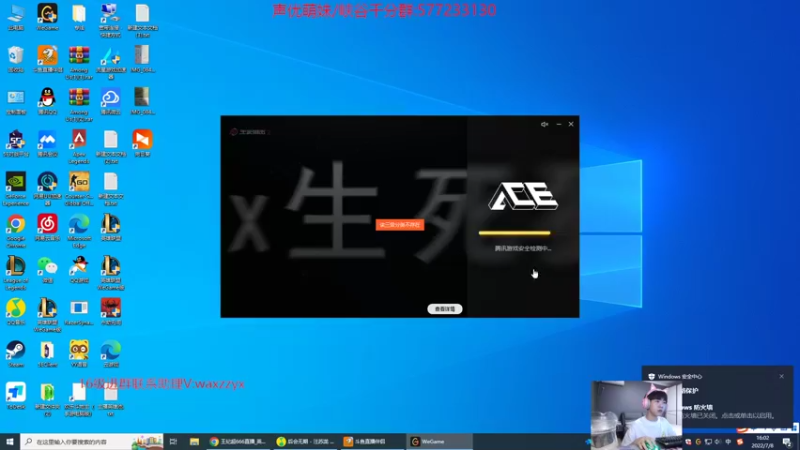
Task: Open NetEase Cloud Music shortcut
Action: coord(47,227)
